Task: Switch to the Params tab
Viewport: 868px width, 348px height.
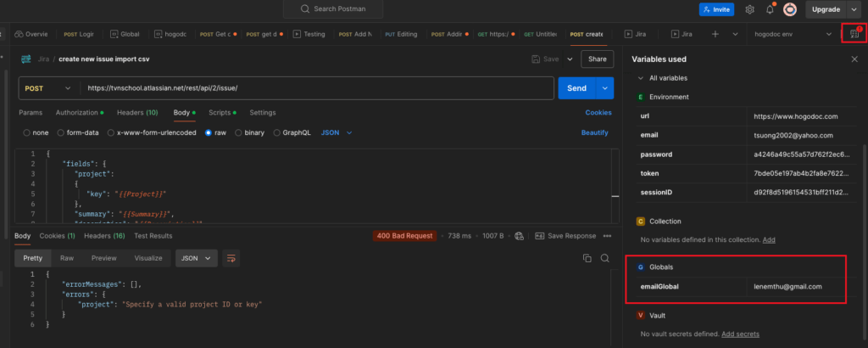Action: click(31, 113)
